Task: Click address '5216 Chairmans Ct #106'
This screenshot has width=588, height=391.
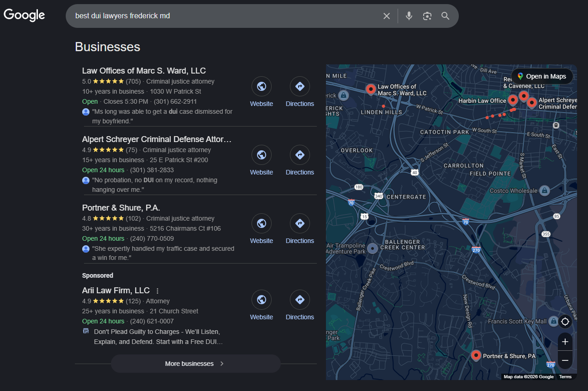Action: (185, 228)
